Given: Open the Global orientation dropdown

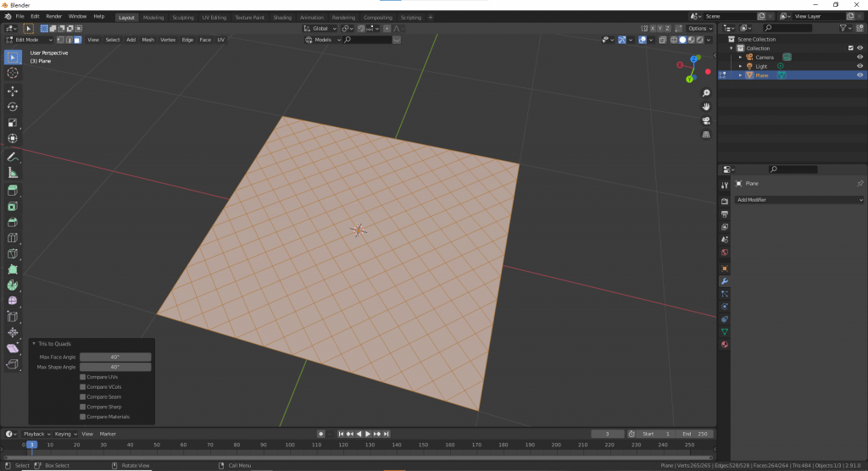Looking at the screenshot, I should 320,28.
